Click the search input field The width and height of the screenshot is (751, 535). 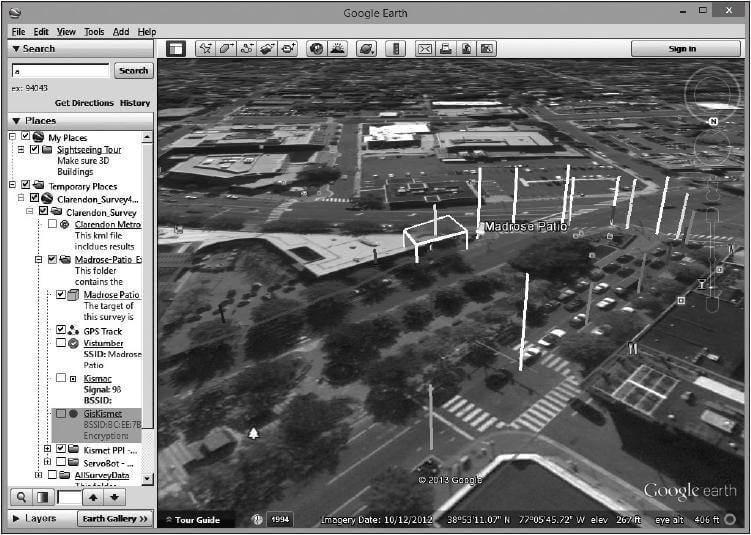tap(60, 71)
